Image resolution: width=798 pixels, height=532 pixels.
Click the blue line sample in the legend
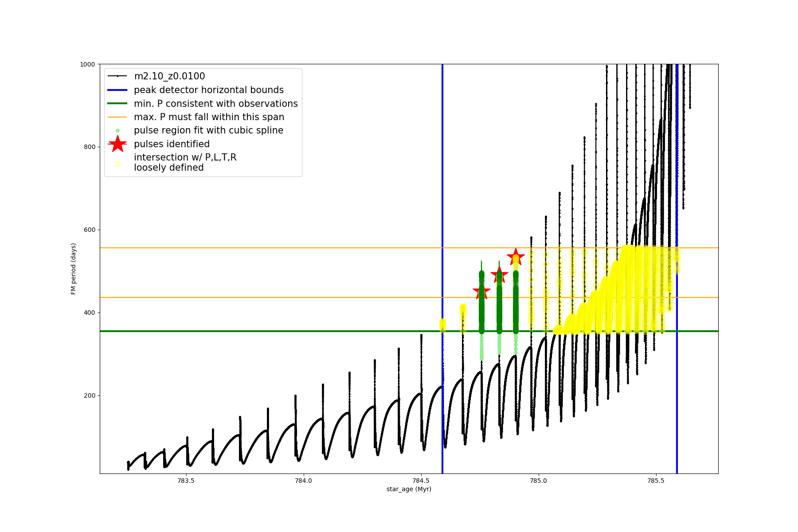click(117, 90)
